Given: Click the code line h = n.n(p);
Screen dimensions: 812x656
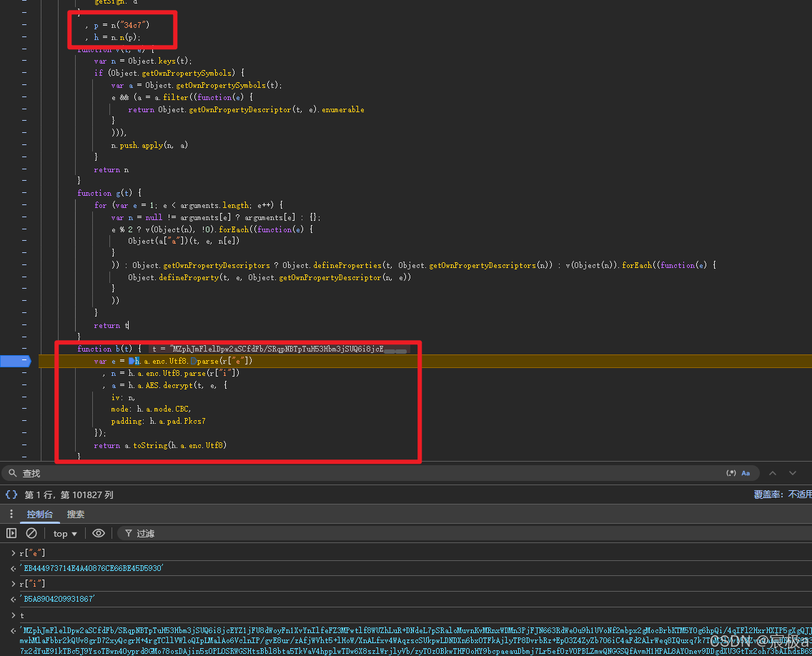Looking at the screenshot, I should pyautogui.click(x=113, y=37).
